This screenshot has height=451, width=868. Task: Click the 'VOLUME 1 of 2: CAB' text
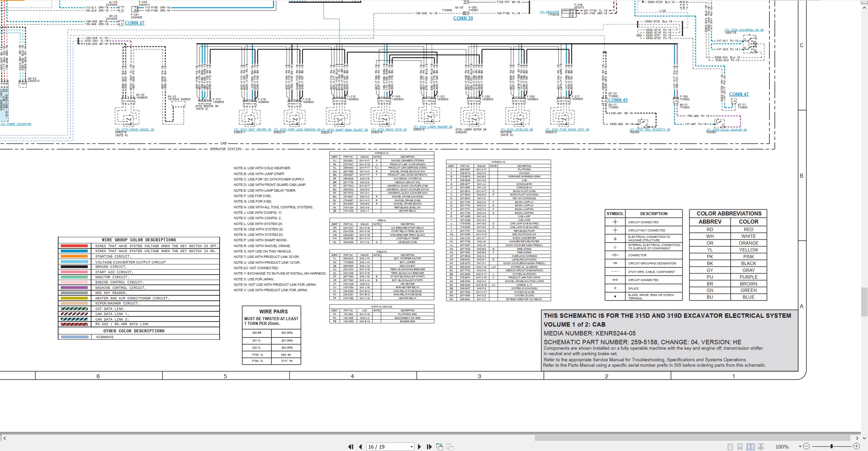[574, 325]
